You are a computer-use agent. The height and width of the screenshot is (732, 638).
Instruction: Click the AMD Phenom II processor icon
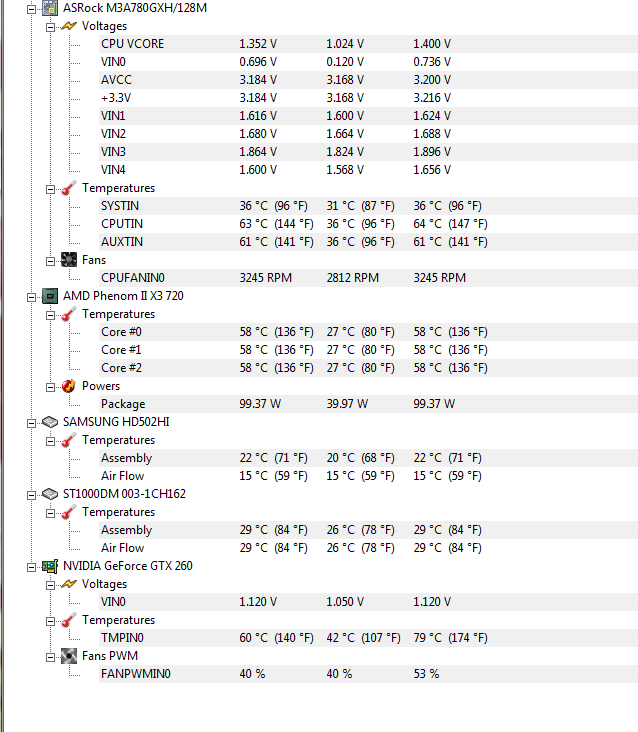click(x=49, y=296)
